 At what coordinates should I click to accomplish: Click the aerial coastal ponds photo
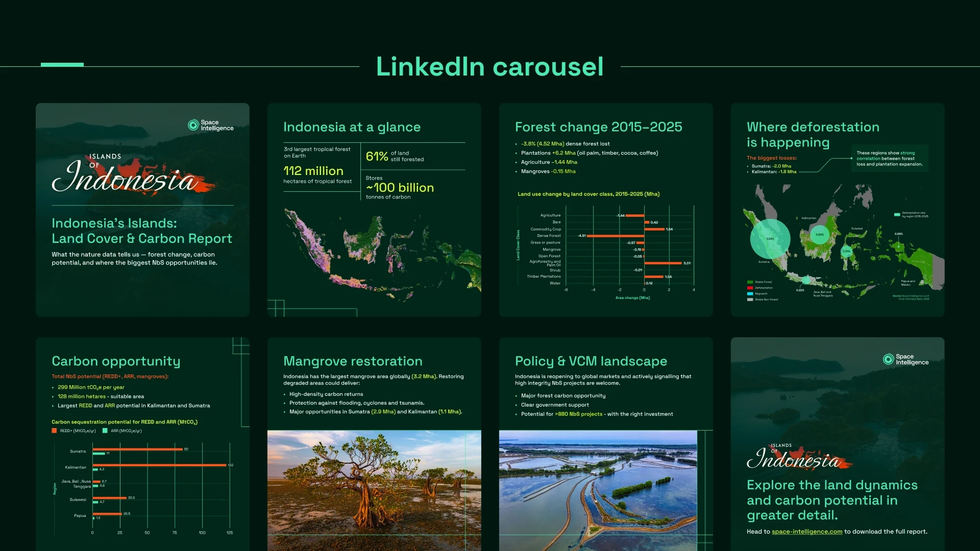point(598,490)
